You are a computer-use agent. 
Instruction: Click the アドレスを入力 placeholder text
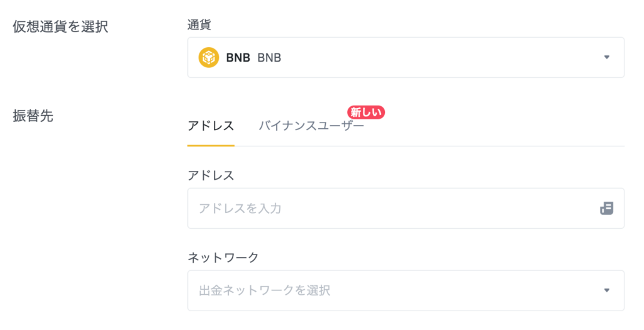[x=240, y=208]
